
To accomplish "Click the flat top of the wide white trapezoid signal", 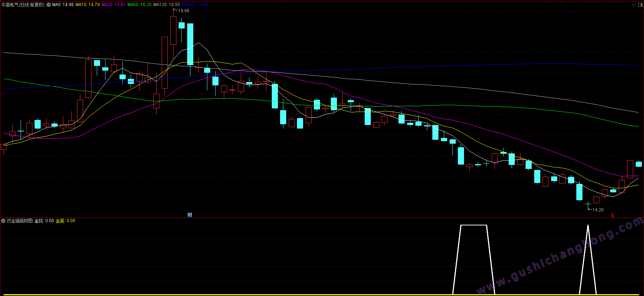I will [474, 225].
